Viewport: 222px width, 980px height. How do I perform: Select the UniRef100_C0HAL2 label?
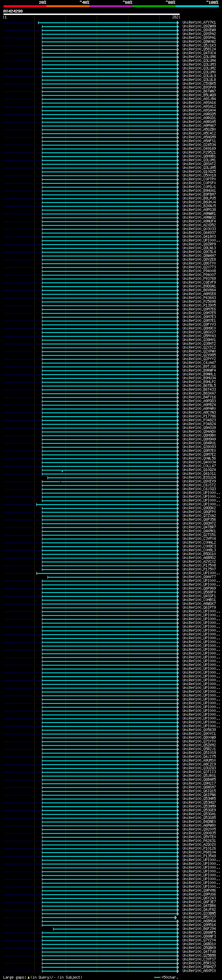pos(199,542)
